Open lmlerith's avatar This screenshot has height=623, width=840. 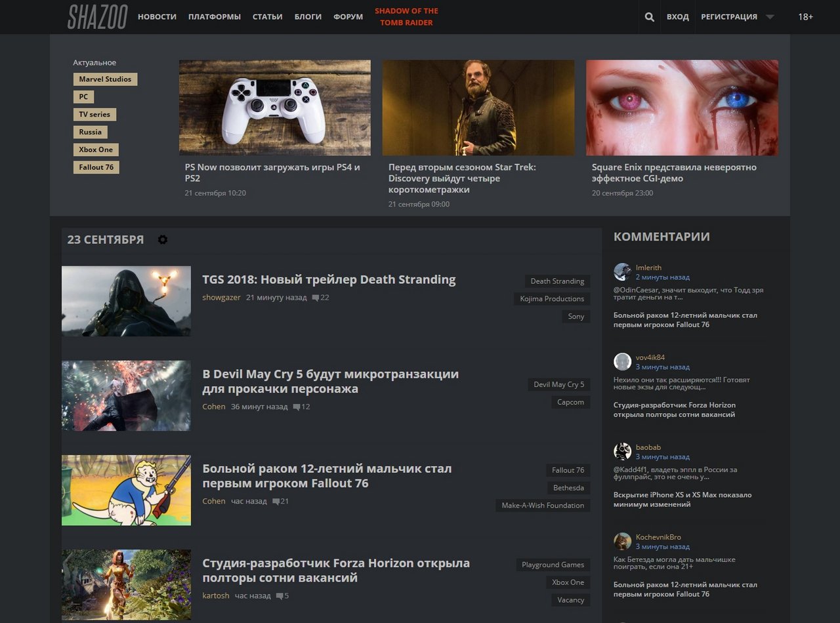[622, 272]
